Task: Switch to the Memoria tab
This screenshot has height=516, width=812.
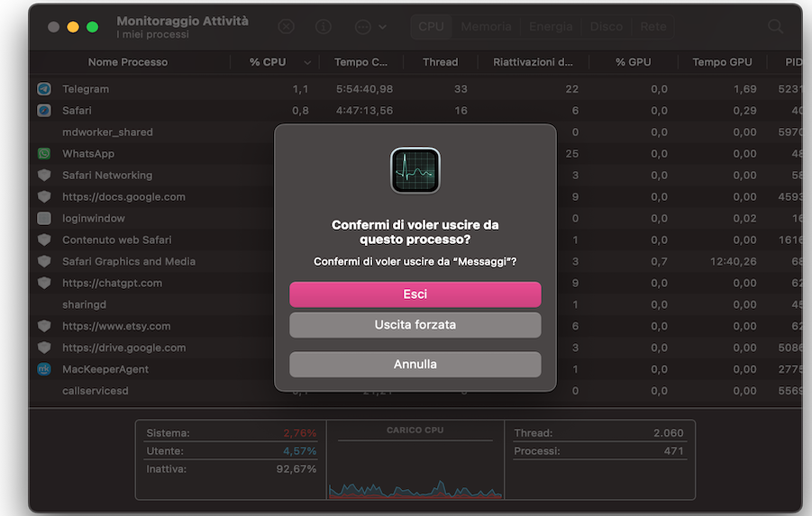Action: tap(486, 27)
